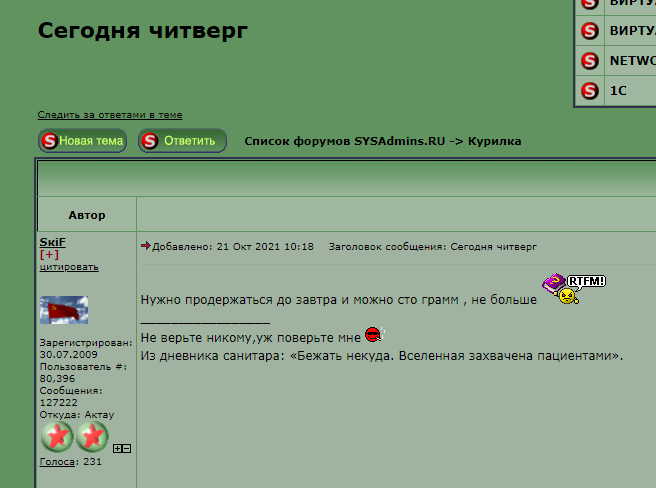This screenshot has width=656, height=488.
Task: Click the user number "80,396"
Action: (57, 378)
